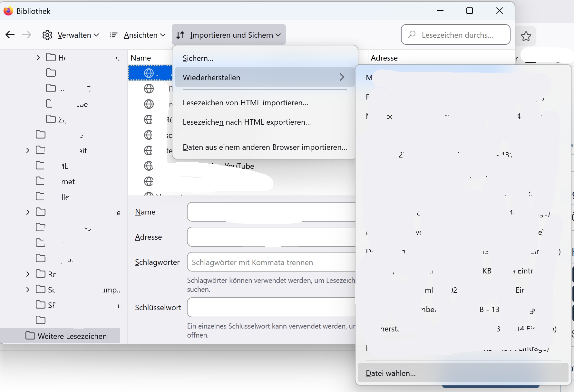Open the Verwalten dropdown menu
Viewport: 574px width, 392px height.
click(x=78, y=35)
